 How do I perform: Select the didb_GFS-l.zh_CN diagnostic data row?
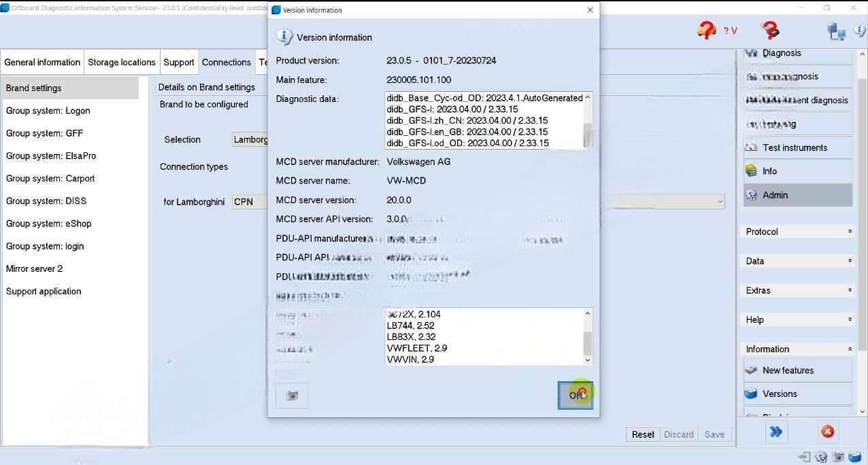pyautogui.click(x=467, y=120)
